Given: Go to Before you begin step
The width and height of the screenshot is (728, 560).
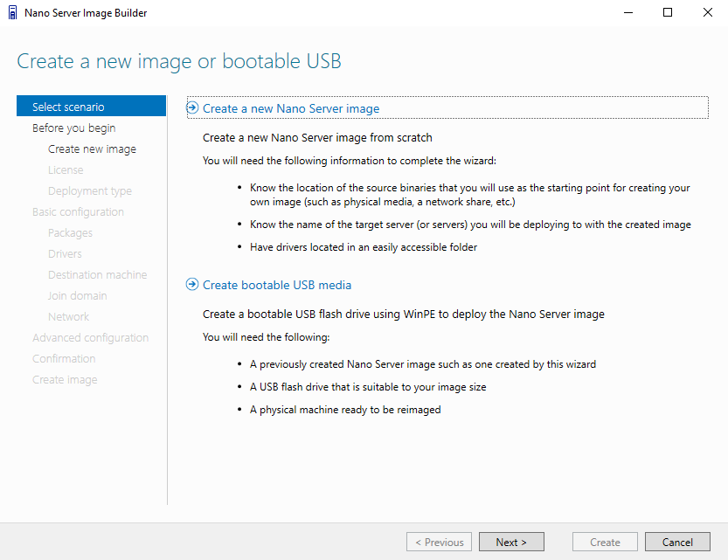Looking at the screenshot, I should click(73, 128).
